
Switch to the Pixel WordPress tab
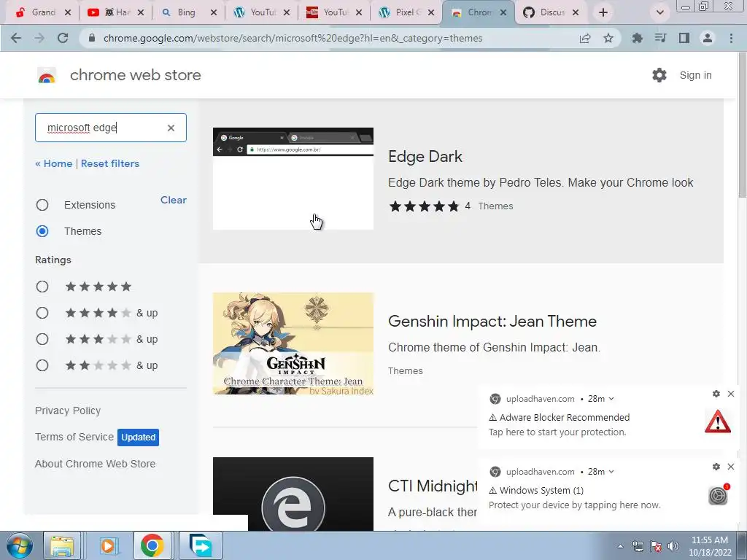click(x=407, y=12)
